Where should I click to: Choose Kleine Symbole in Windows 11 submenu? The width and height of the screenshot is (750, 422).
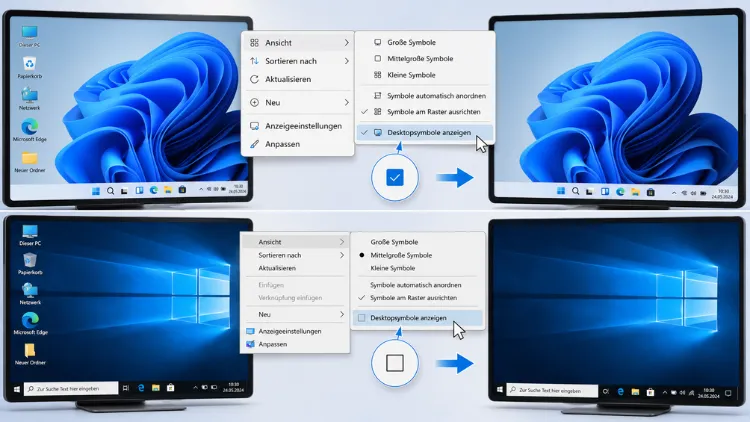(x=424, y=75)
